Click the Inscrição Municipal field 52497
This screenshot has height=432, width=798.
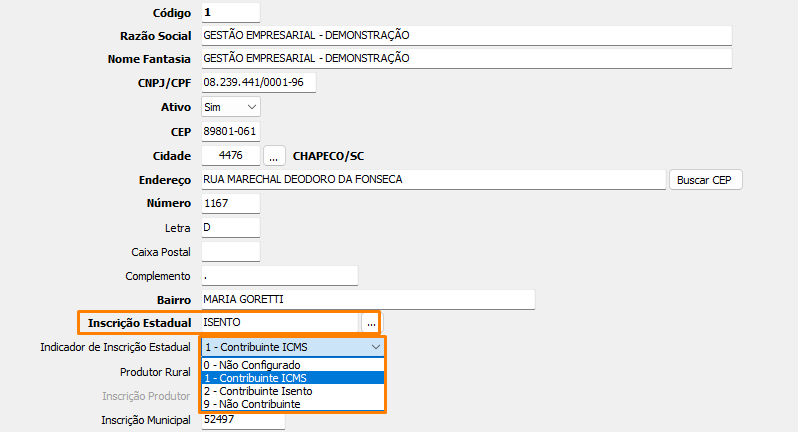pos(243,420)
